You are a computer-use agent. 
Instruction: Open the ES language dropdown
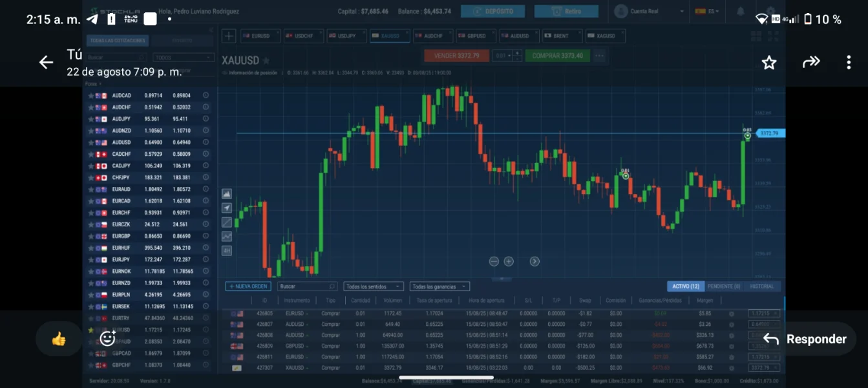[x=707, y=12]
